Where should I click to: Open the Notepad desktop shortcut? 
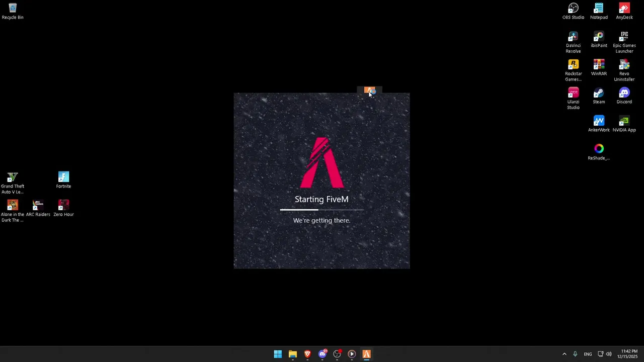pos(599,11)
